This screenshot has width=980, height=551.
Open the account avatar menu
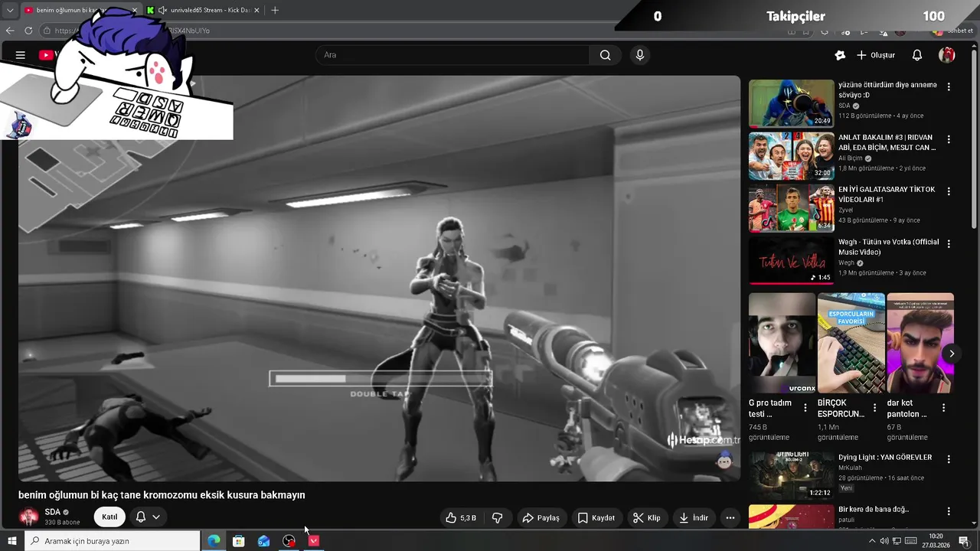(947, 55)
